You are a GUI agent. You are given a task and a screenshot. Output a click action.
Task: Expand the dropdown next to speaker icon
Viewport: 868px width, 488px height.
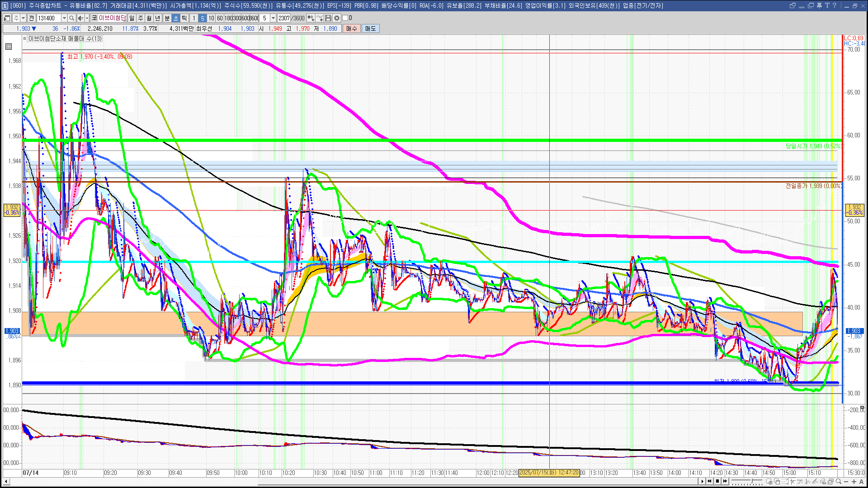click(87, 18)
